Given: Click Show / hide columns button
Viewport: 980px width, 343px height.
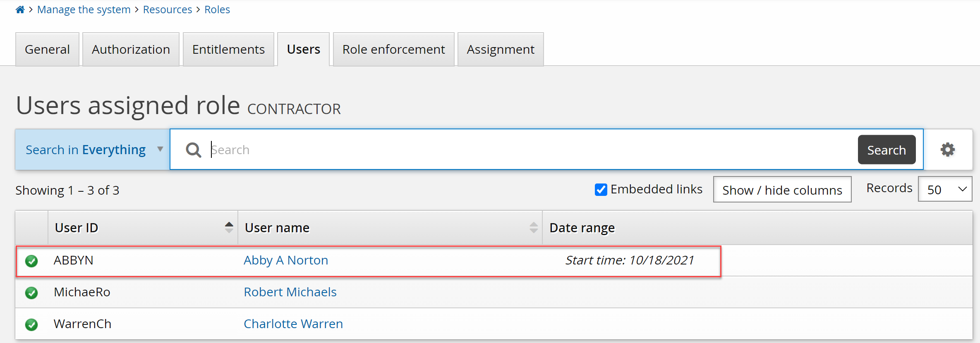Looking at the screenshot, I should tap(782, 190).
